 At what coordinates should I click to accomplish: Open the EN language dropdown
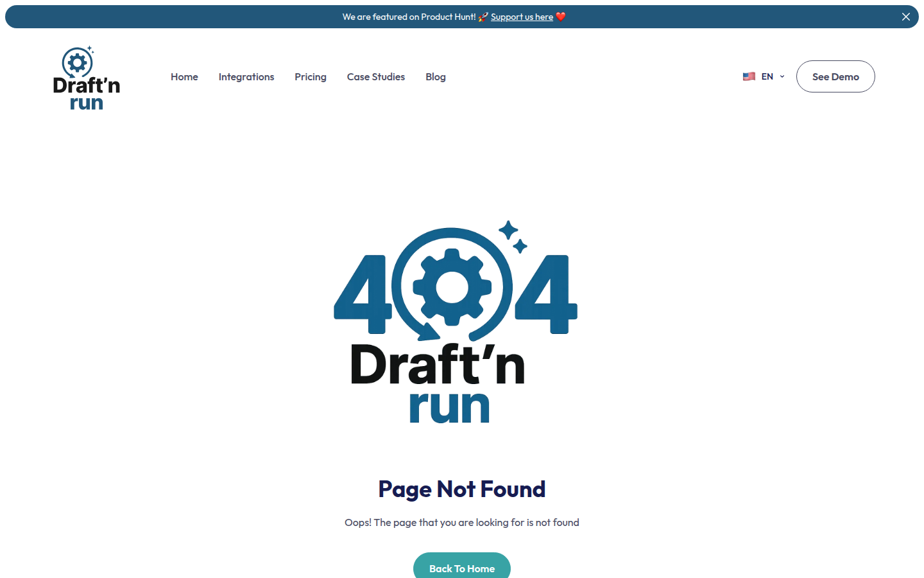[767, 76]
